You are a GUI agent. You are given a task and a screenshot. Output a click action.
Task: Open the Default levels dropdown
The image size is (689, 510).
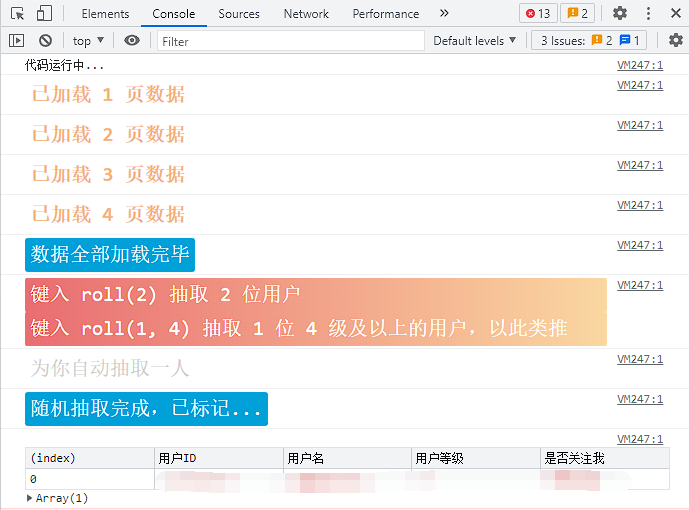pyautogui.click(x=475, y=41)
